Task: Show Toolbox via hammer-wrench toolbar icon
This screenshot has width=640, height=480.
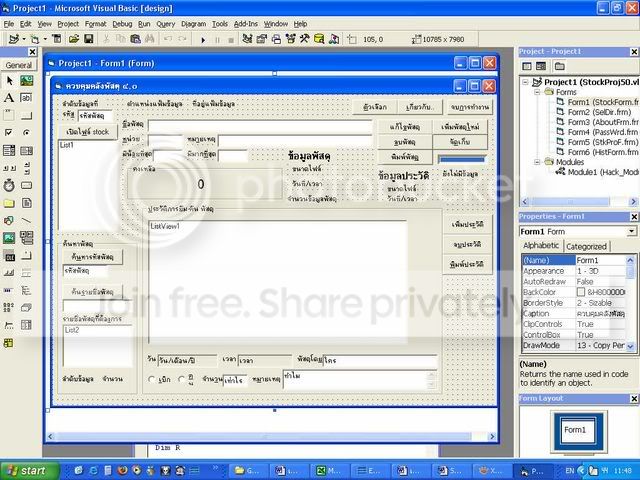Action: (305, 39)
